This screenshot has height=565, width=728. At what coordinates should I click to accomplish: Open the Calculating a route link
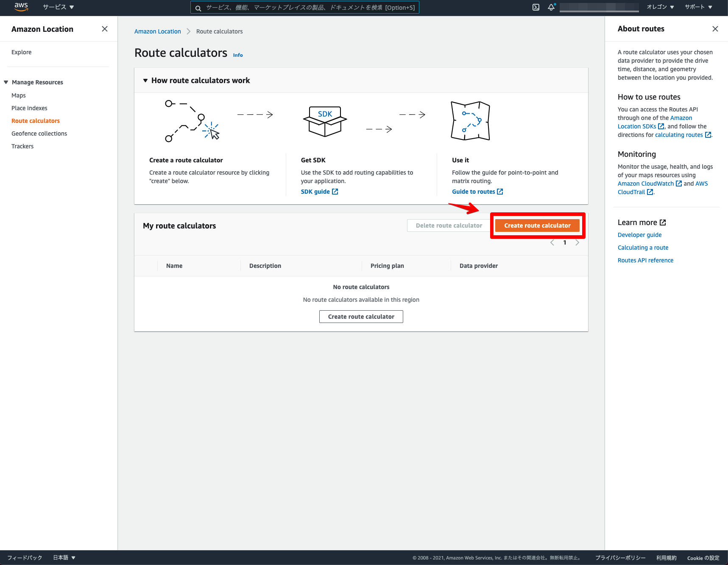643,248
